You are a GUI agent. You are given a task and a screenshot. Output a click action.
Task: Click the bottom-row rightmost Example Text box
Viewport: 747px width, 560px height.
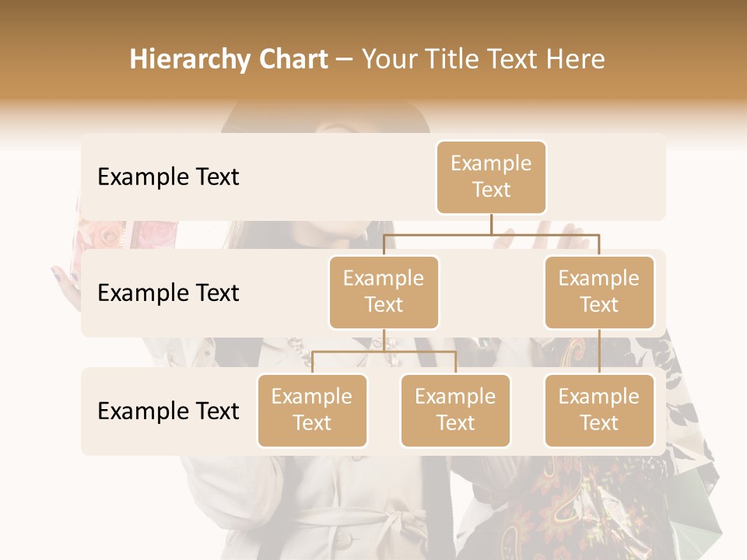click(x=599, y=411)
